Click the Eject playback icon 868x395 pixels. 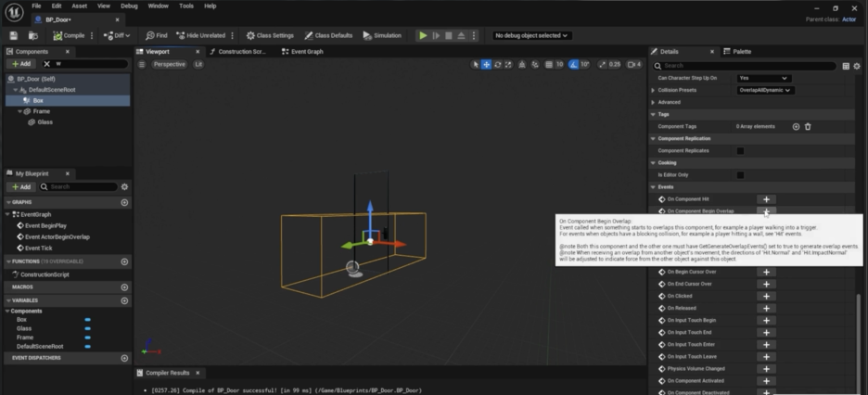[x=461, y=35]
